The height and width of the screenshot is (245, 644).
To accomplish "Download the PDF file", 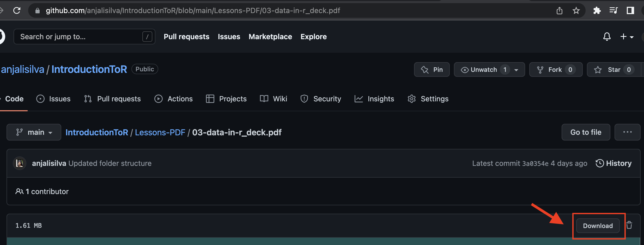I will [x=598, y=226].
